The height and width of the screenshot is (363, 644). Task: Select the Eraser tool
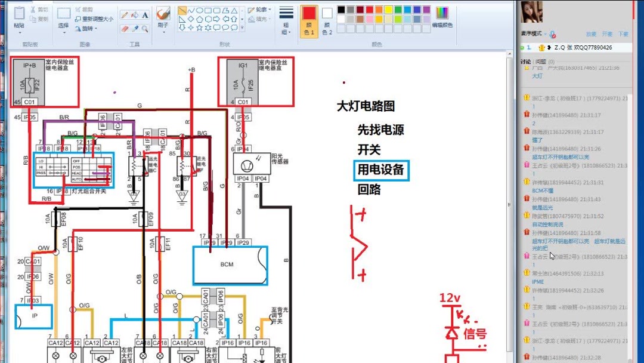pos(125,28)
